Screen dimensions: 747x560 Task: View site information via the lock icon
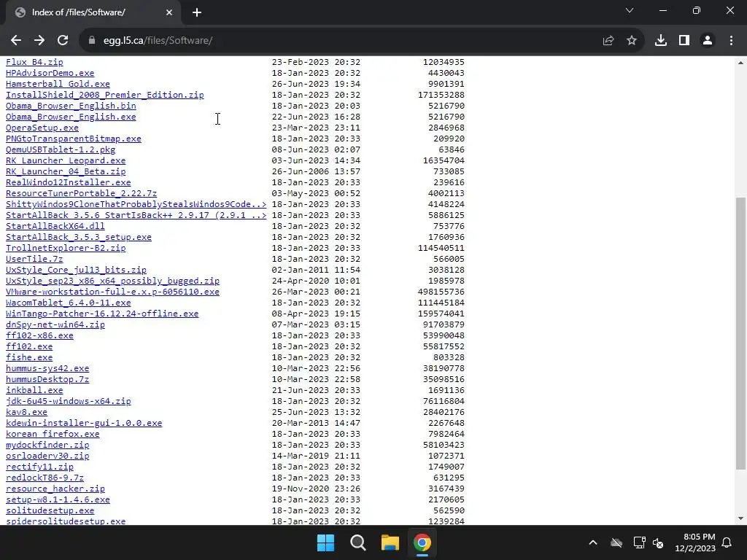[x=92, y=41]
